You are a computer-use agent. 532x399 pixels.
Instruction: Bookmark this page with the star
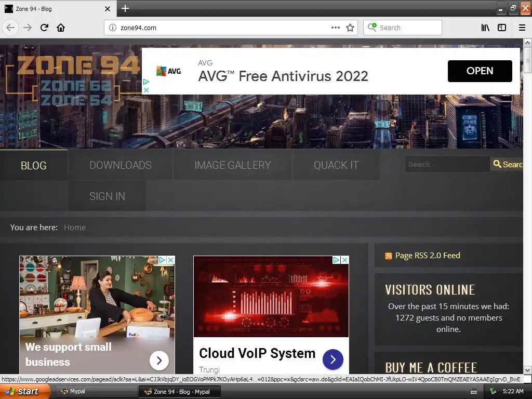(x=350, y=28)
